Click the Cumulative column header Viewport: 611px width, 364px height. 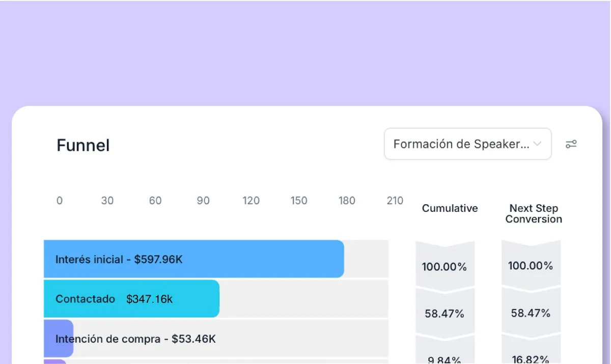(x=450, y=208)
